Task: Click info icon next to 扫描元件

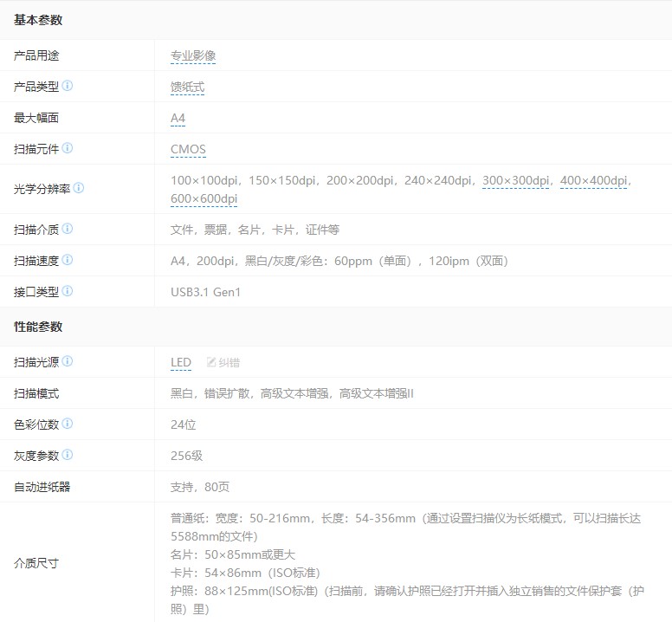Action: (68, 148)
